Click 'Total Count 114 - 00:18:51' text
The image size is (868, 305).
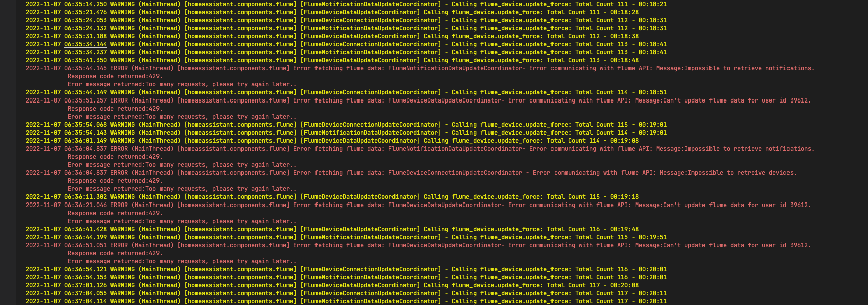621,92
